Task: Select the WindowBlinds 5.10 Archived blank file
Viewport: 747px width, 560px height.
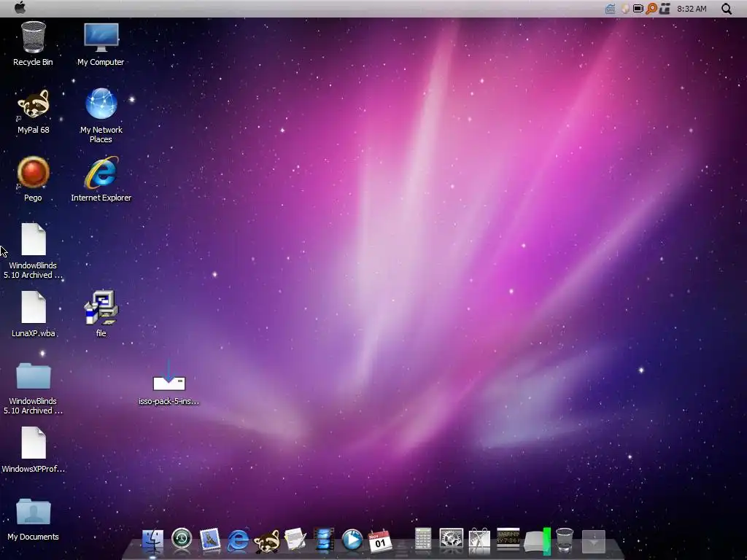Action: pyautogui.click(x=33, y=251)
